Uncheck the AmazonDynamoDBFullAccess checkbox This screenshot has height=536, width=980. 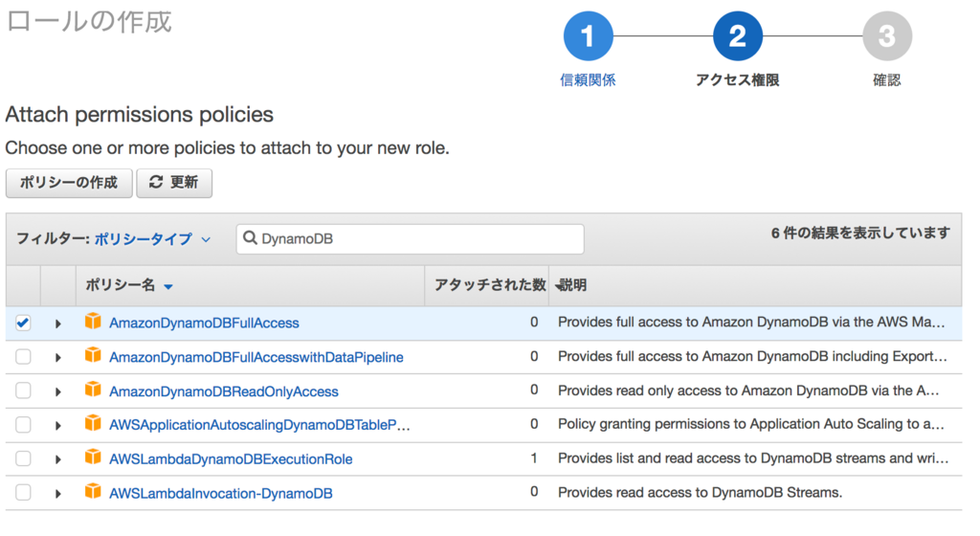tap(23, 324)
